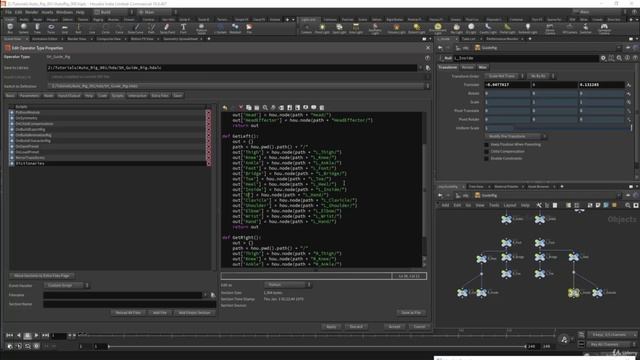Click the Apply button

[x=331, y=327]
